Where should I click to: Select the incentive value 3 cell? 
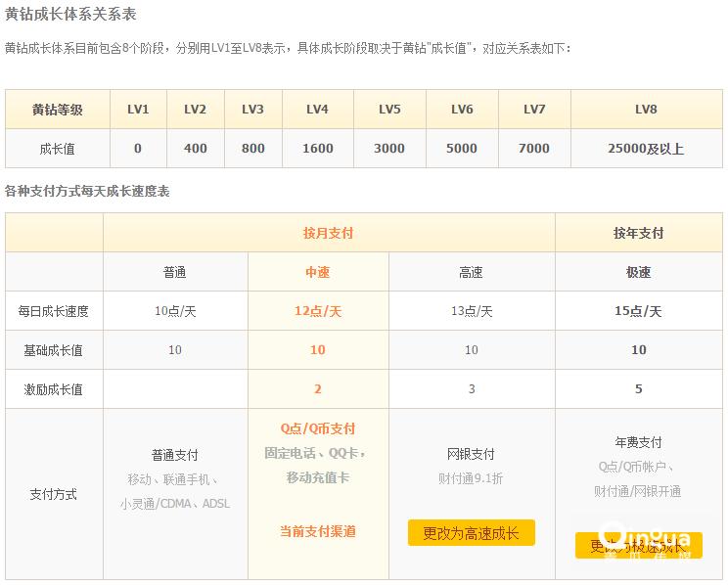(x=472, y=389)
